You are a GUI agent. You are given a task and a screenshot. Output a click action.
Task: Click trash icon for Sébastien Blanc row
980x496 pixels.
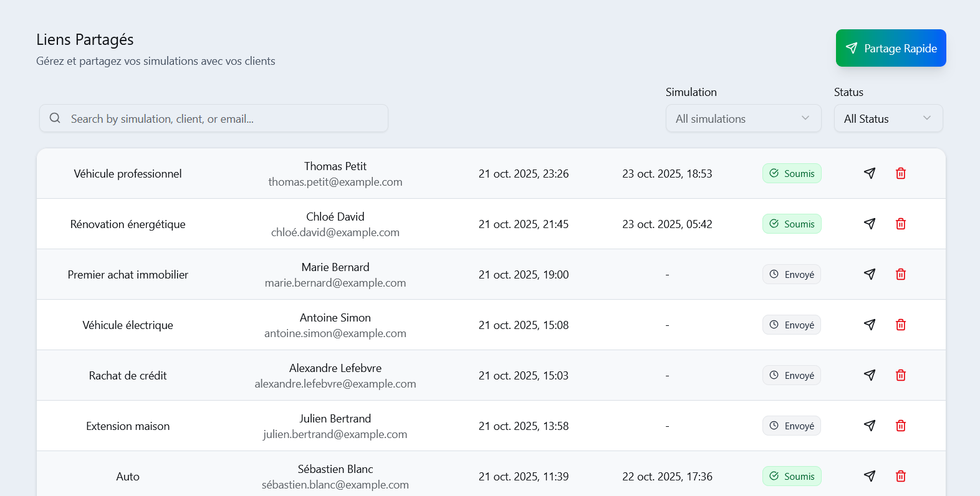point(901,476)
